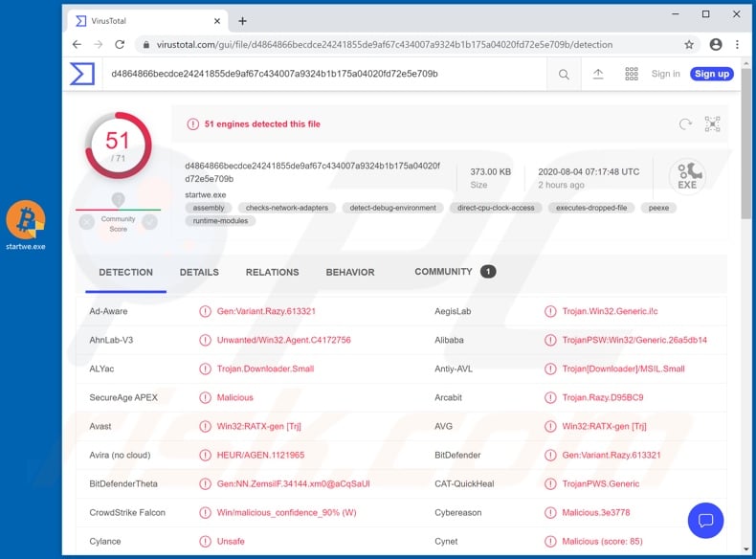Click alert icon beside Cylance Unsafe

[205, 541]
